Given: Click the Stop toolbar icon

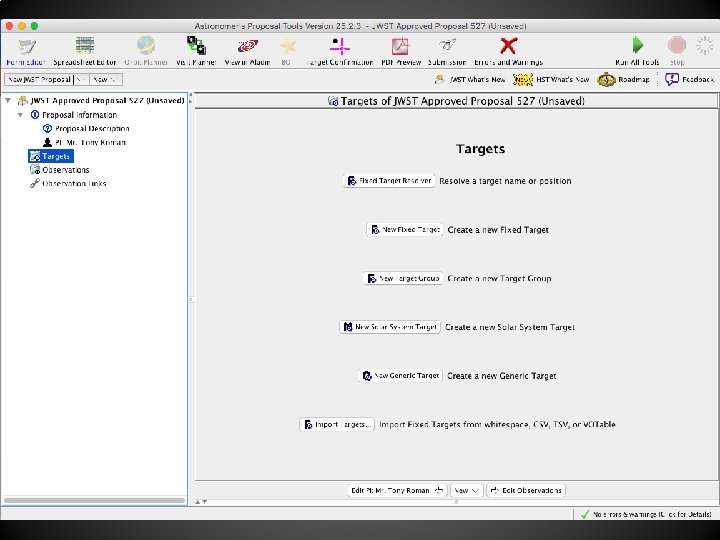Looking at the screenshot, I should pyautogui.click(x=677, y=51).
